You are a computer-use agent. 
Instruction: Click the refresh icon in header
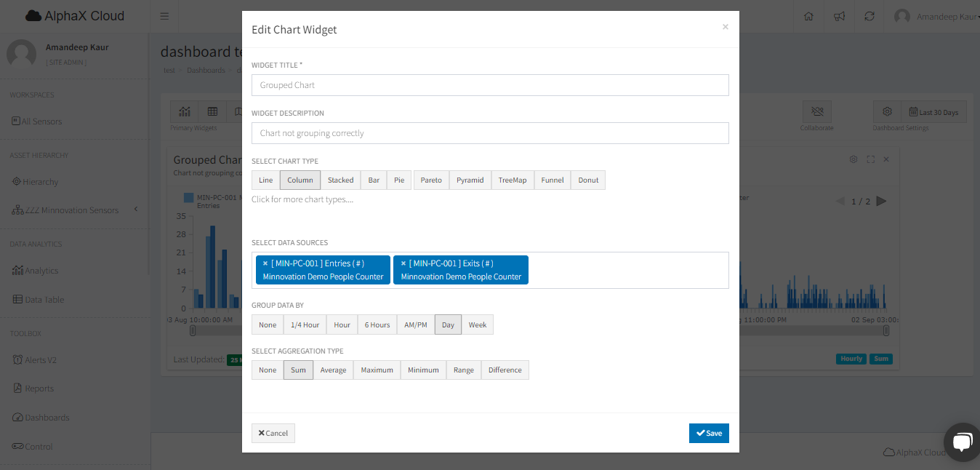(869, 16)
